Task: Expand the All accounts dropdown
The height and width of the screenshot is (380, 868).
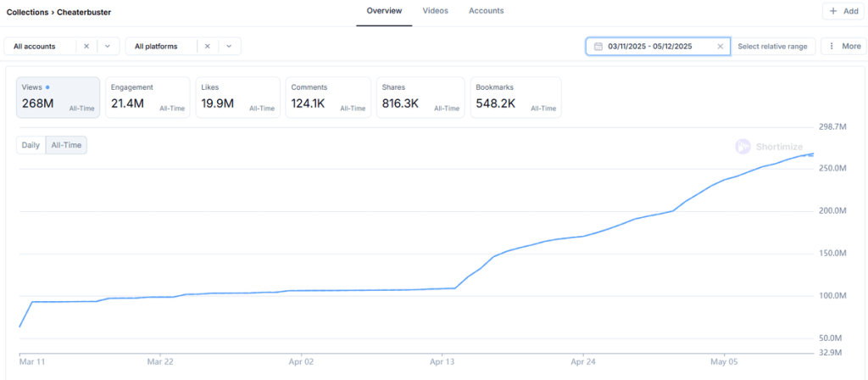Action: pos(107,47)
